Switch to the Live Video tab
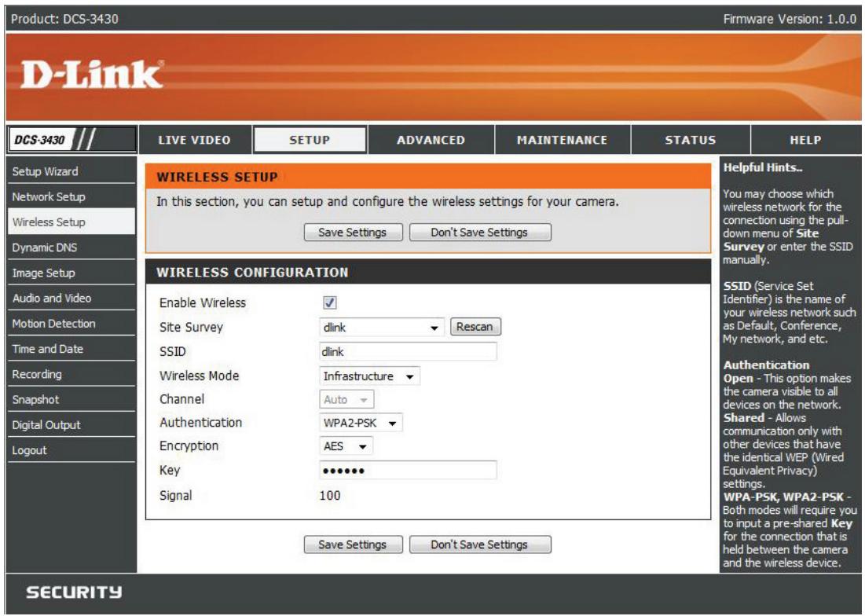The height and width of the screenshot is (616, 865). 195,140
